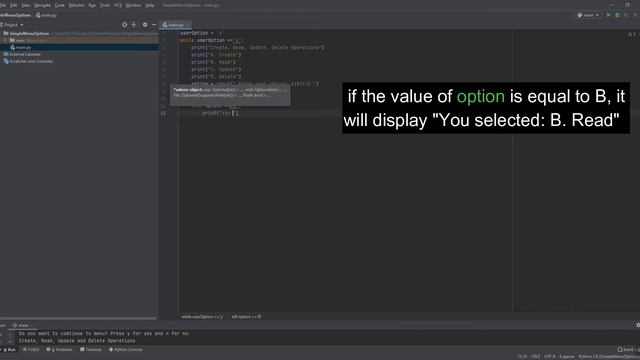
Task: Open the Navigate menu
Action: 42,5
